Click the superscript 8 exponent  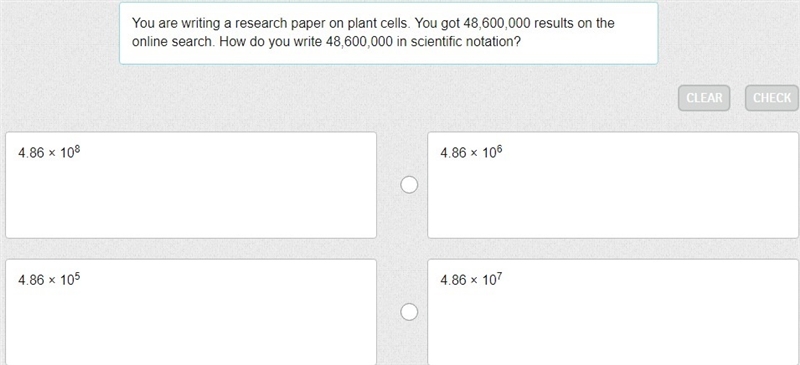pyautogui.click(x=77, y=150)
